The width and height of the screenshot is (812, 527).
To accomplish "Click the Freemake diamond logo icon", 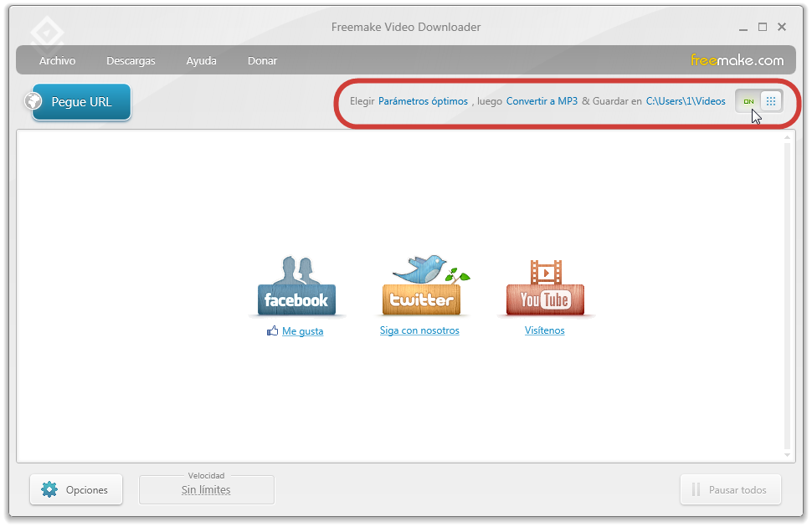I will tap(47, 33).
